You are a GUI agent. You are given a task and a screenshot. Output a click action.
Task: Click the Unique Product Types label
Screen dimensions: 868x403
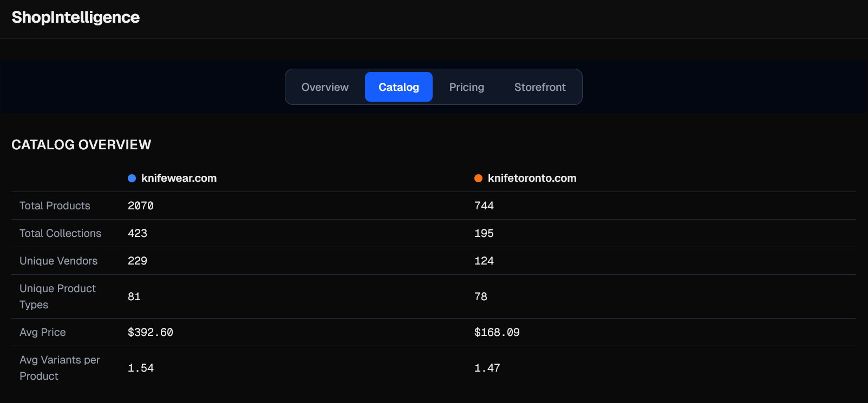[x=57, y=296]
